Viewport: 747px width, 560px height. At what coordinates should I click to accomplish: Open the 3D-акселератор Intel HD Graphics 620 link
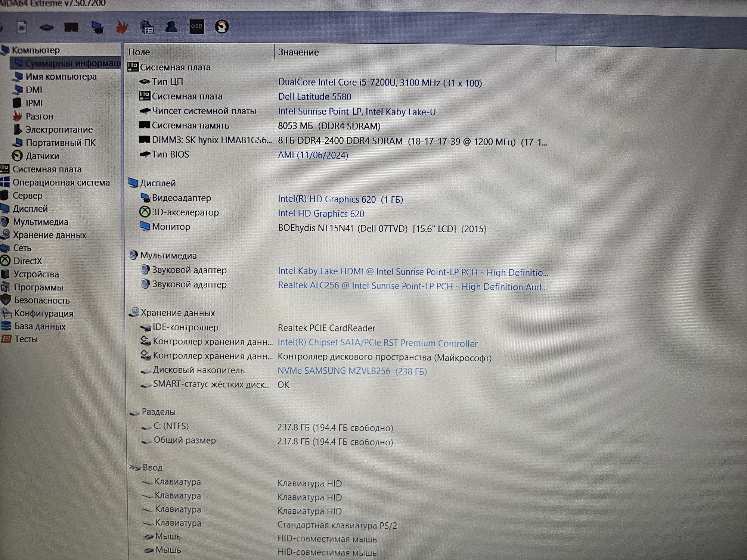click(321, 214)
